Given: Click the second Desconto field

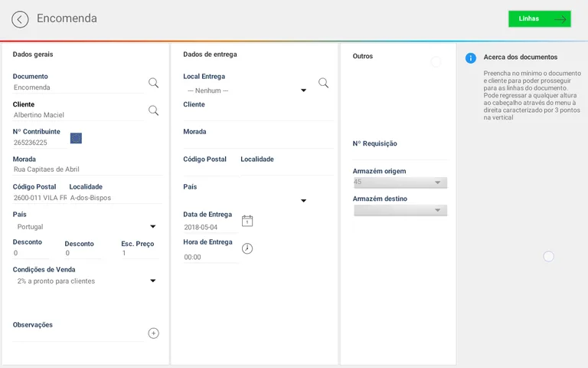Looking at the screenshot, I should pos(83,253).
